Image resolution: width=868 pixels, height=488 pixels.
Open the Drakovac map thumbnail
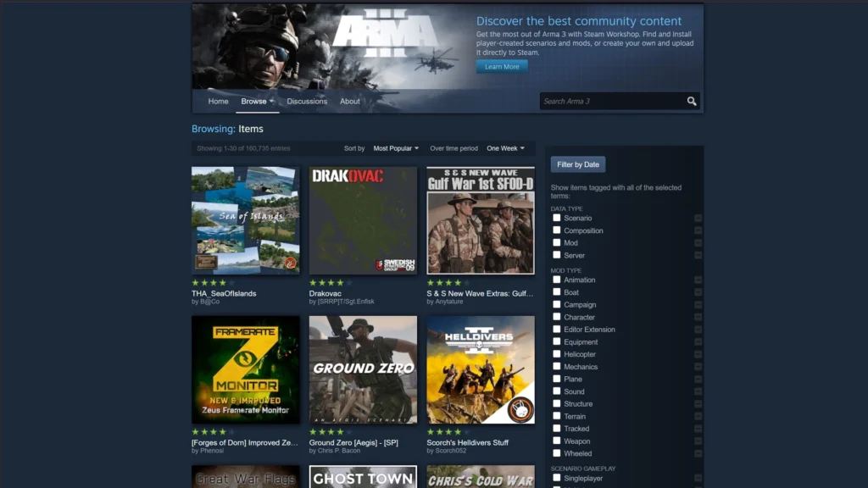point(363,220)
